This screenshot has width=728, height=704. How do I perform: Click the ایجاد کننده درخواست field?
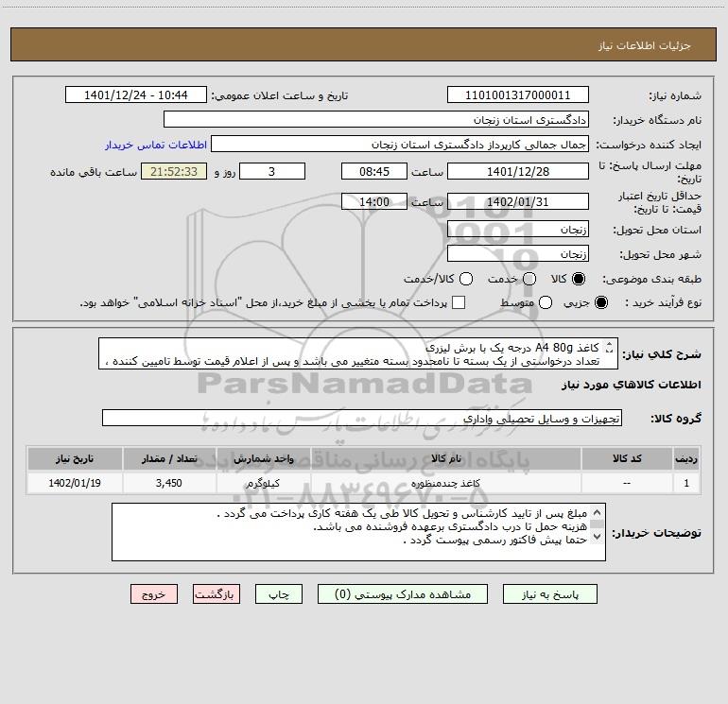[x=400, y=144]
